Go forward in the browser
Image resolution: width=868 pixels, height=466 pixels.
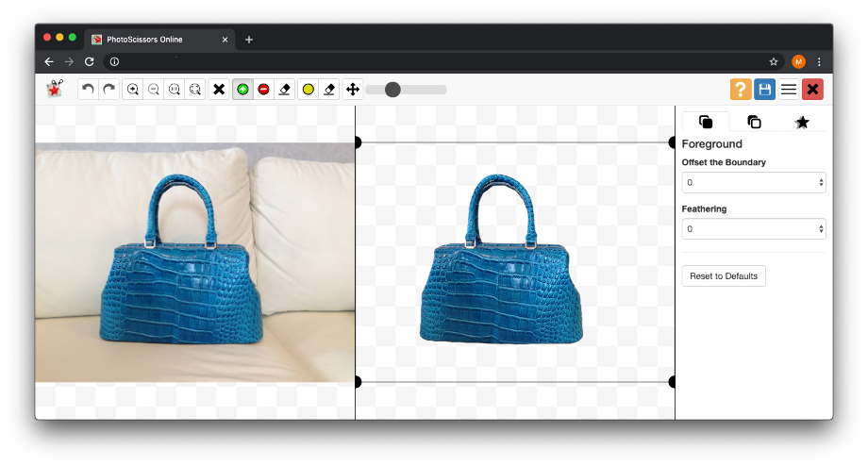point(69,62)
